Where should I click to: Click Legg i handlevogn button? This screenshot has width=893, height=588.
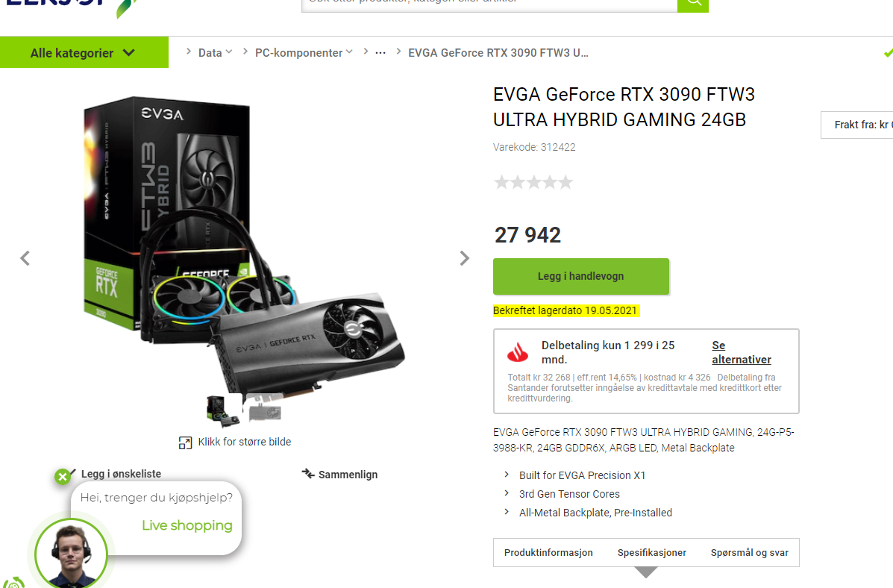(581, 276)
